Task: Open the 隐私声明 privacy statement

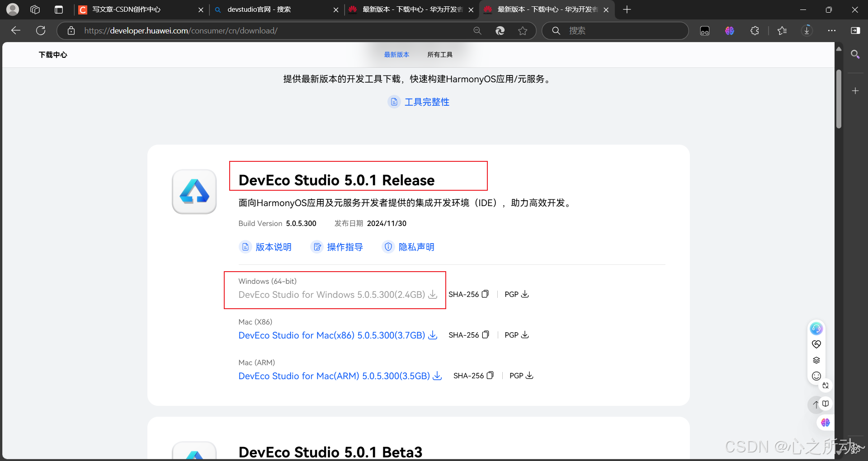Action: [x=416, y=247]
